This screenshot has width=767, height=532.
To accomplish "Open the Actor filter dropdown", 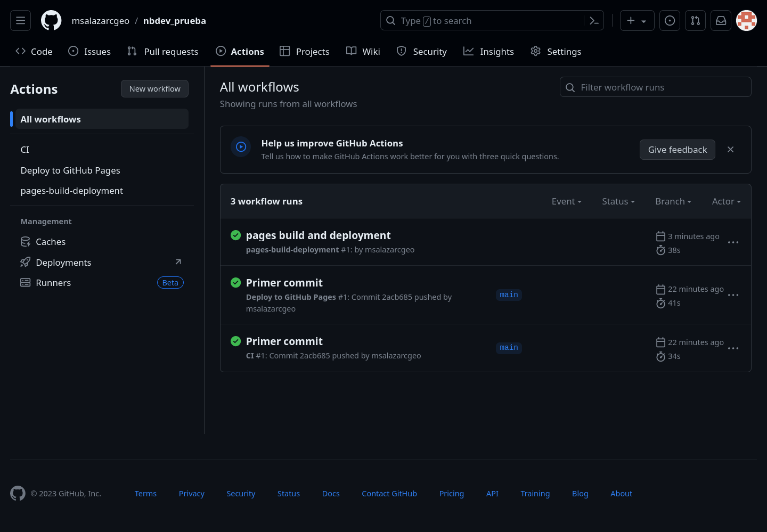I will click(x=726, y=201).
